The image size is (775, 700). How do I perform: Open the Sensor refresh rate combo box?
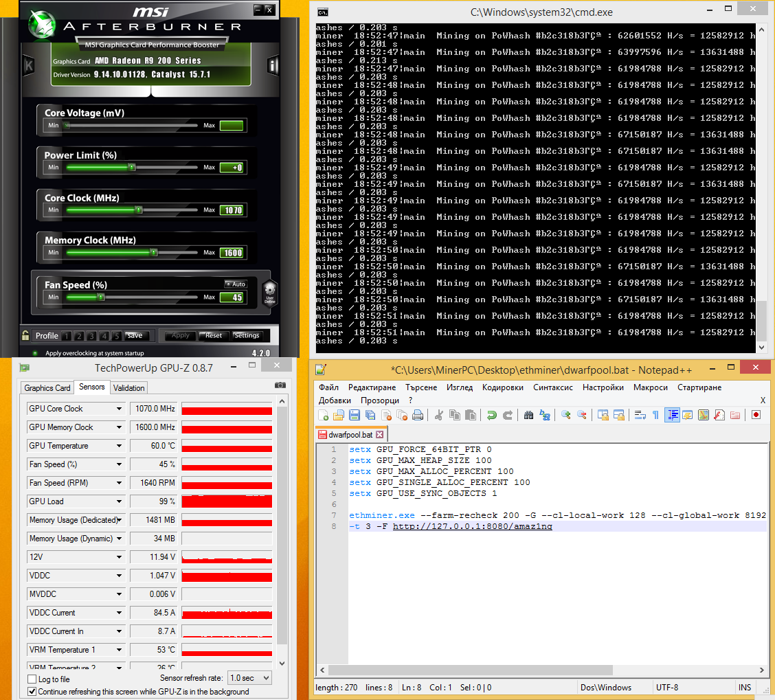click(249, 678)
